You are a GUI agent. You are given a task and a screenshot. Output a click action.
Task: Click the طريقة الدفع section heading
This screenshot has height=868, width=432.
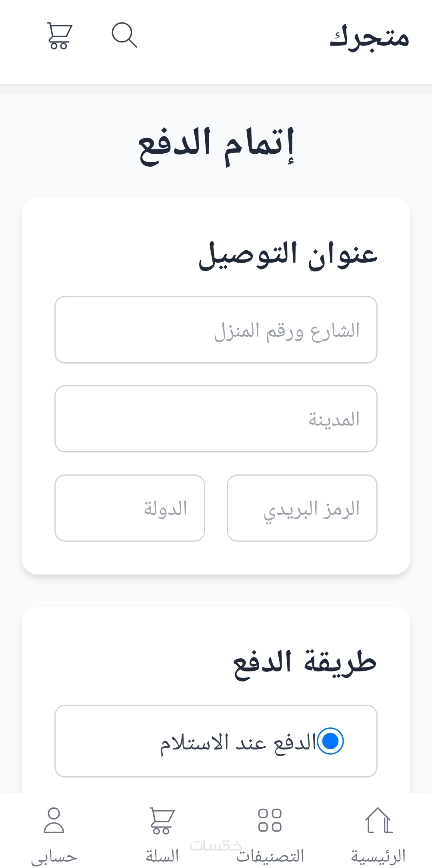tap(305, 663)
